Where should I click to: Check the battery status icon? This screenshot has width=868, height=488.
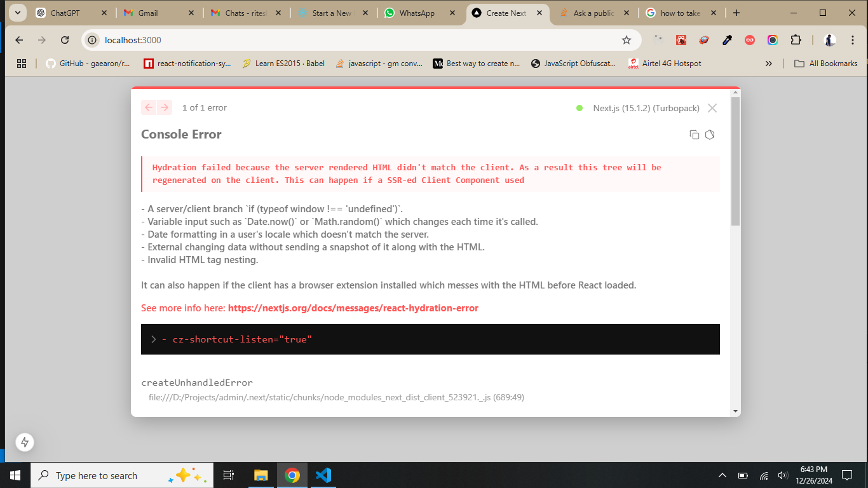point(743,475)
